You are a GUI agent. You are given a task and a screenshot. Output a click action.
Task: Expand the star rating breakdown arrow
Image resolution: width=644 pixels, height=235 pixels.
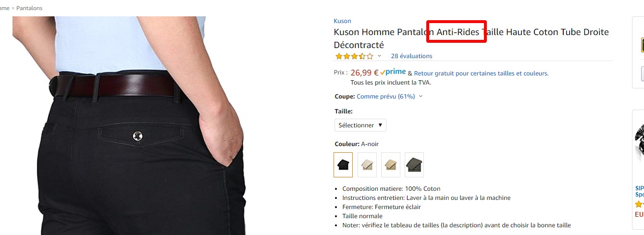coord(379,56)
